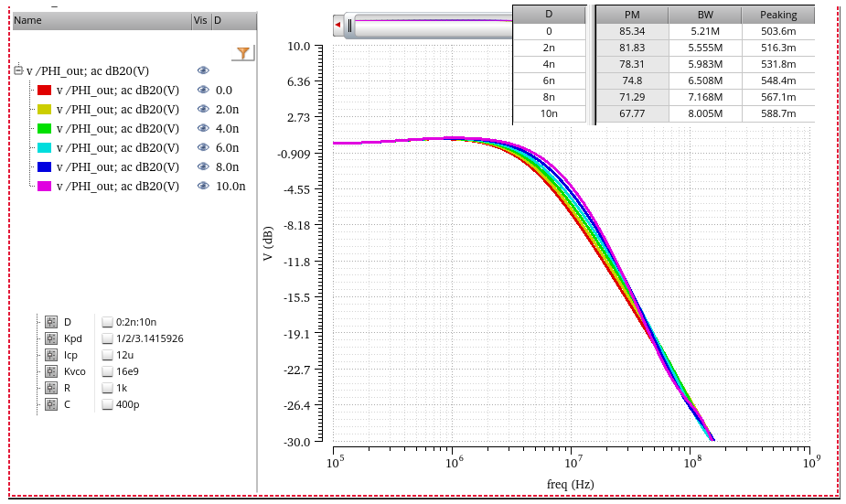Click the PM column header in results table
This screenshot has width=846, height=504.
tap(632, 16)
